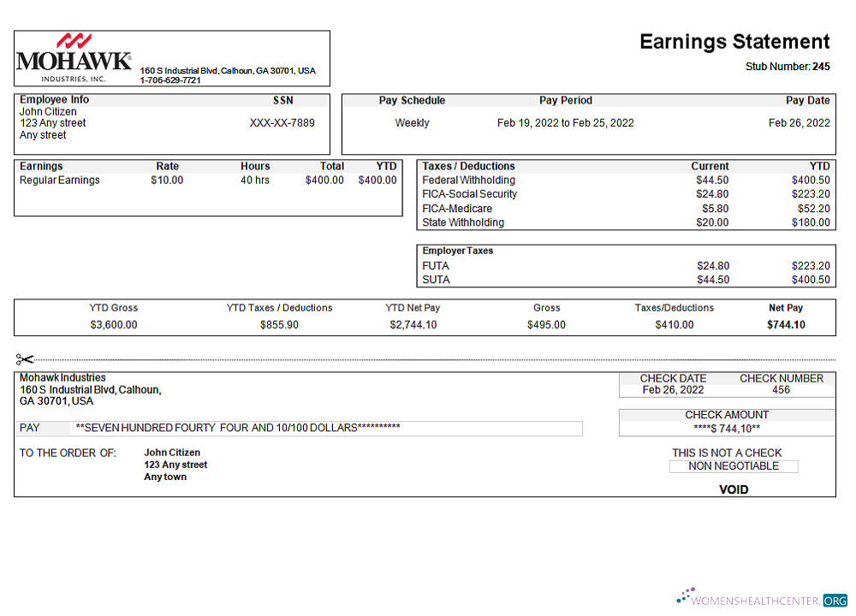Viewport: 856px width, 616px height.
Task: Click the Weekly pay schedule value
Action: [412, 122]
